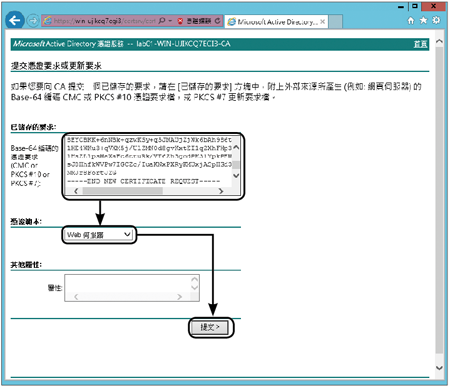This screenshot has height=388, width=450.
Task: Maximize the browser window
Action: tap(414, 6)
